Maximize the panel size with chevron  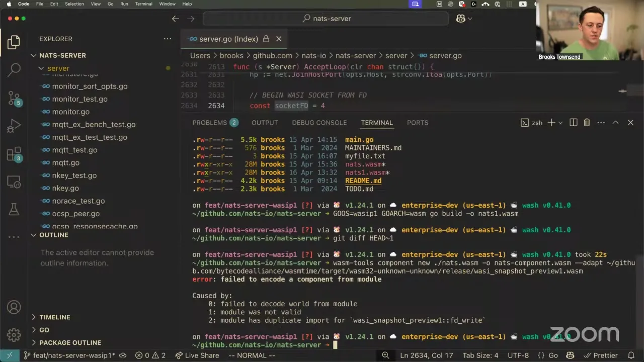615,123
